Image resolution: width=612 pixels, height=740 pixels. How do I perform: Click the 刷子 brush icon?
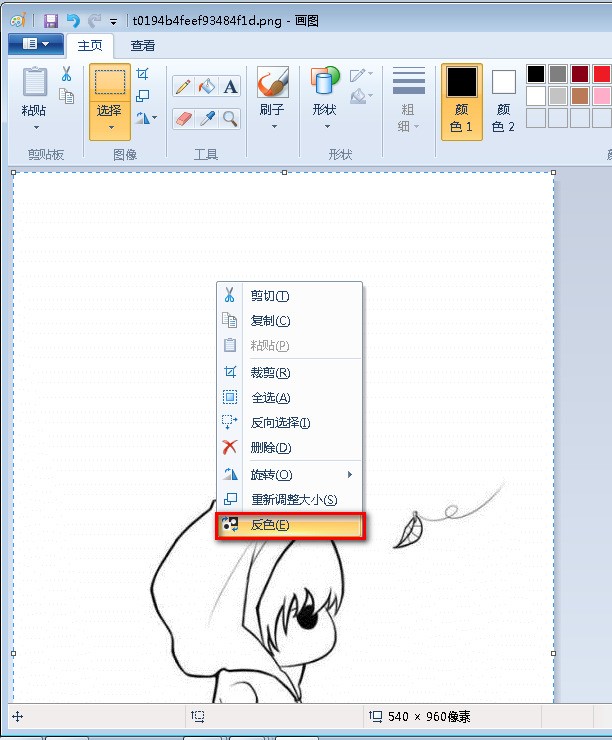point(273,82)
